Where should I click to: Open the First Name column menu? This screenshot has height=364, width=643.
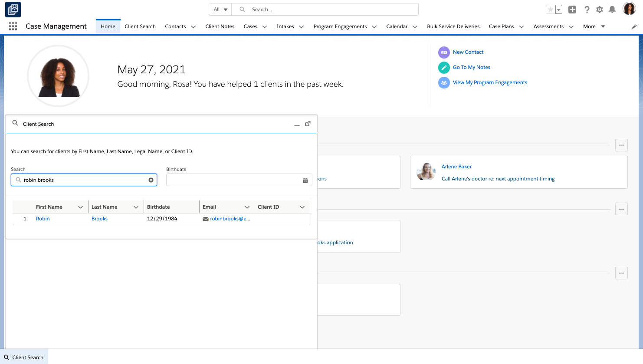[x=80, y=207]
